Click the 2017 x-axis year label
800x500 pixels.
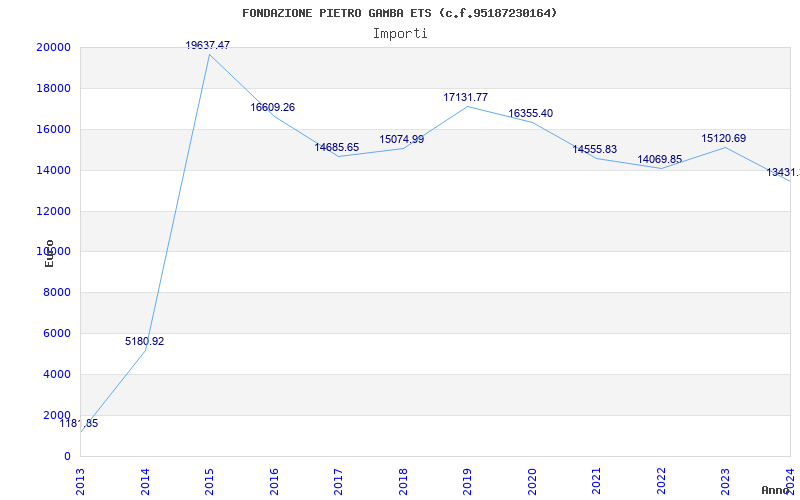tap(338, 482)
